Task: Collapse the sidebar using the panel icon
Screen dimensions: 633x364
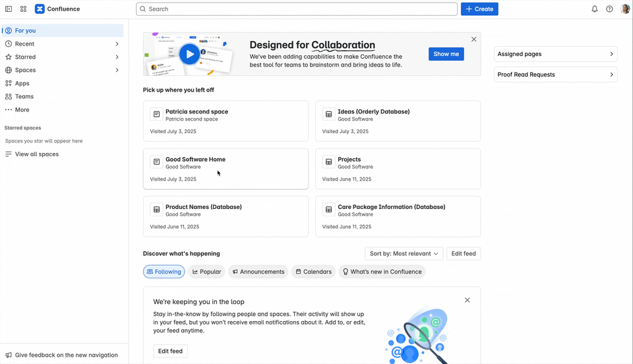Action: point(9,9)
